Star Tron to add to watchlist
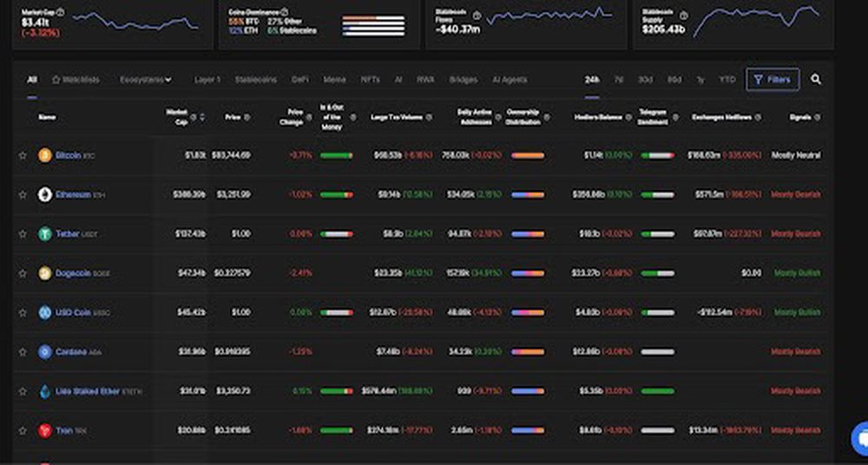The width and height of the screenshot is (868, 465). click(23, 430)
